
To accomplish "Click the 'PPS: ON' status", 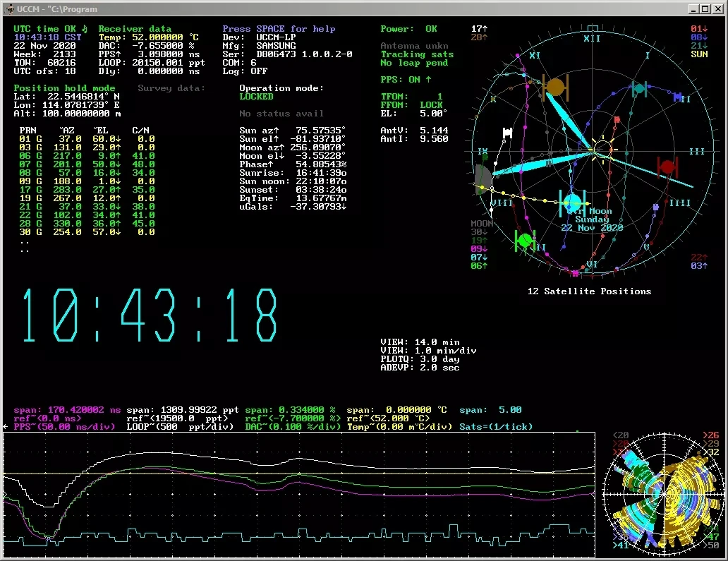I will [406, 80].
